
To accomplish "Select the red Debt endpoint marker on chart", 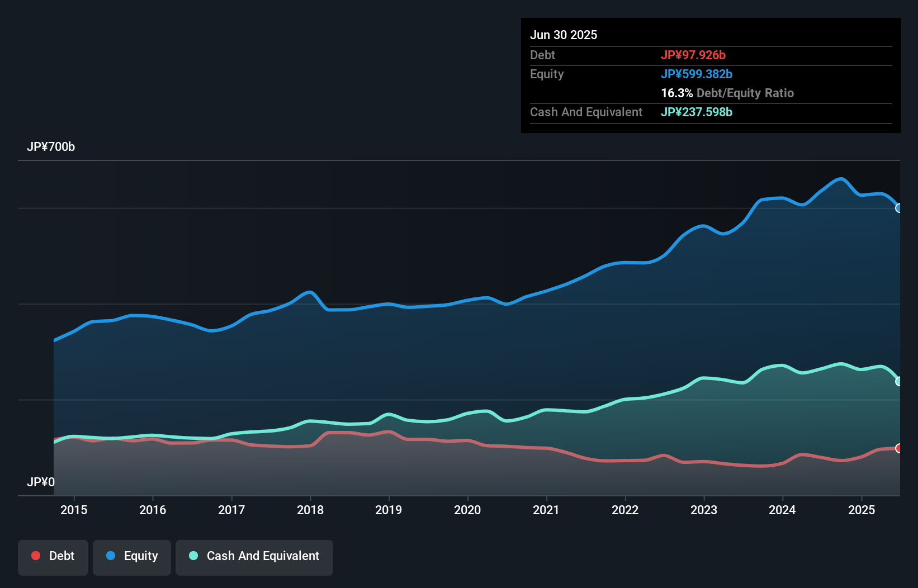I will 899,448.
